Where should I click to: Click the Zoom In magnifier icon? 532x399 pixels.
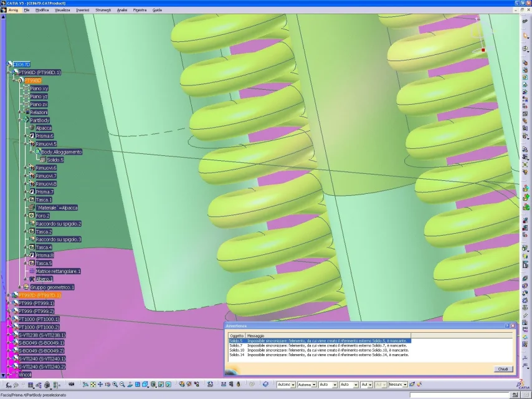point(115,385)
